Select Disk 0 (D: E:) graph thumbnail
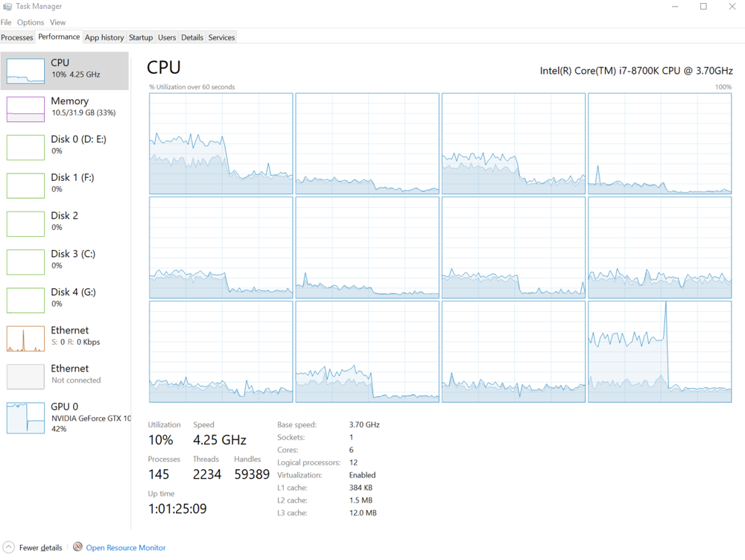Image resolution: width=745 pixels, height=560 pixels. (25, 147)
